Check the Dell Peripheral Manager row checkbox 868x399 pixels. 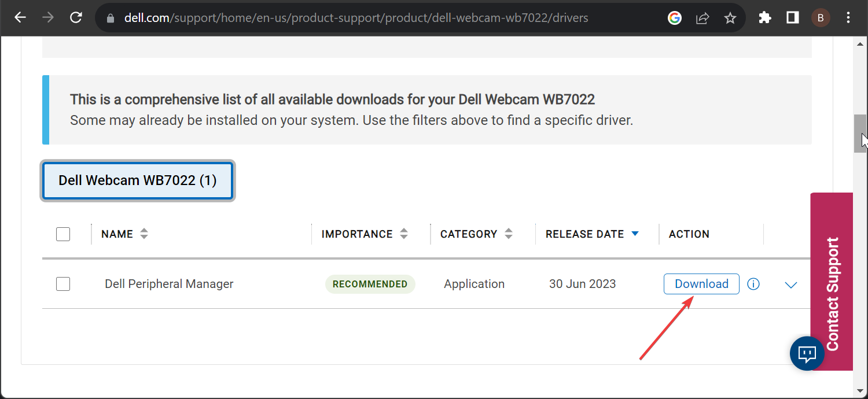(x=63, y=284)
